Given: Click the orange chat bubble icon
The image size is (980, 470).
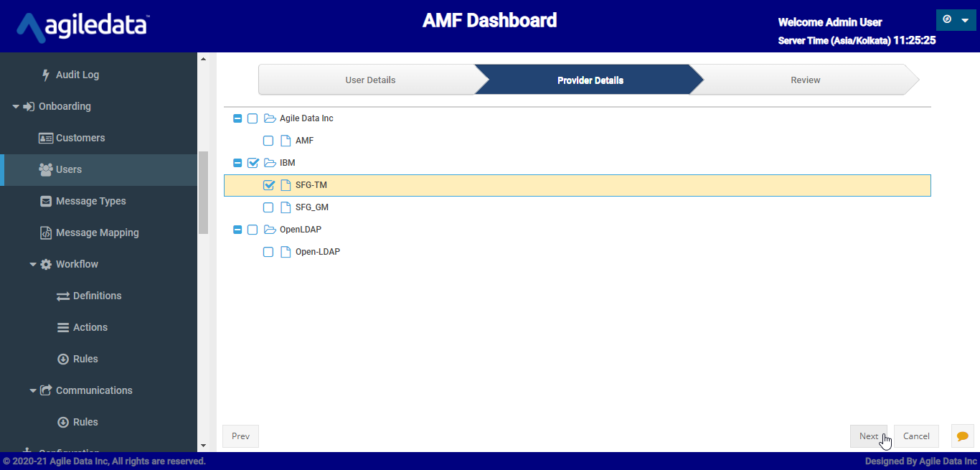Looking at the screenshot, I should (x=962, y=436).
